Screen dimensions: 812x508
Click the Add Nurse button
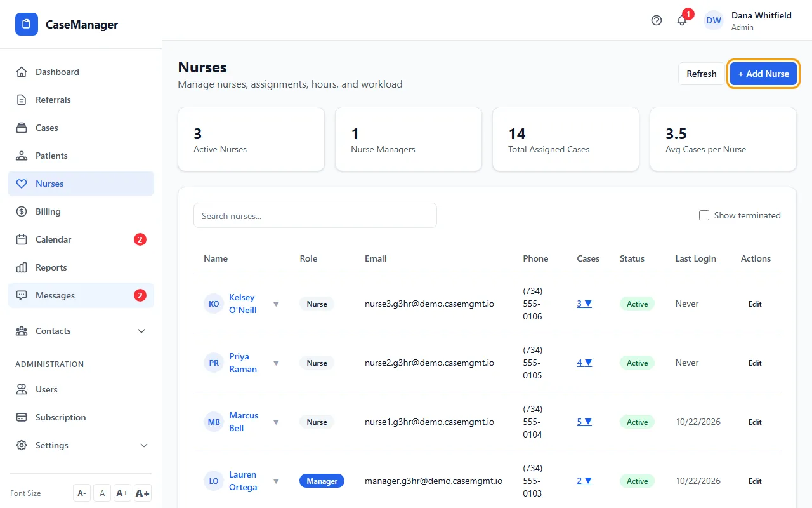click(x=763, y=74)
